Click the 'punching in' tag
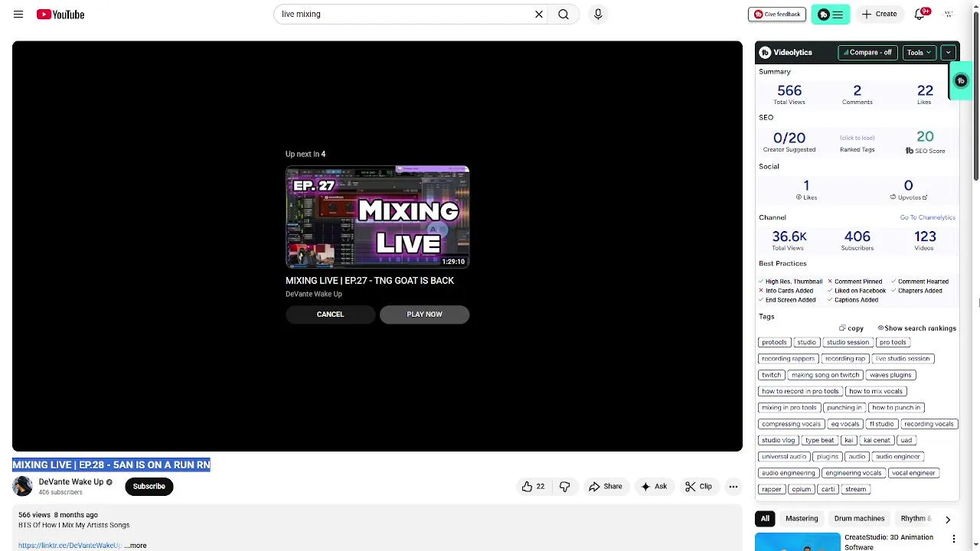Screen dimensions: 980x551 click(x=844, y=408)
